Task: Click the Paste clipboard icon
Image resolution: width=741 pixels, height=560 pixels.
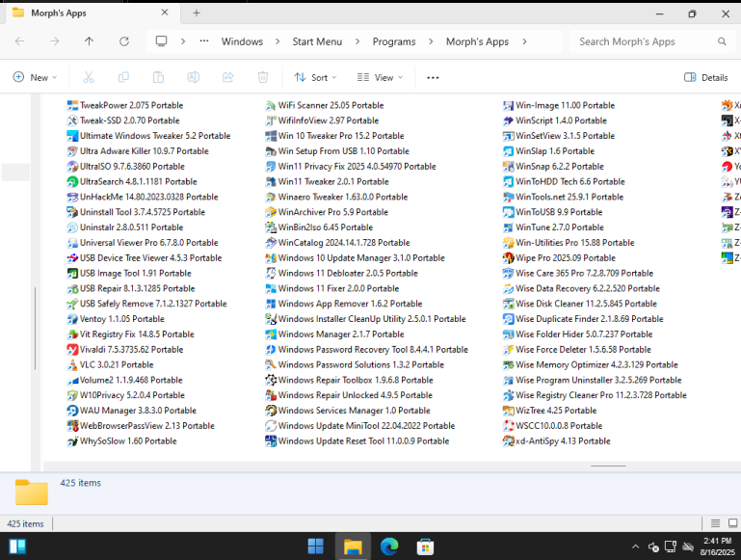Action: pyautogui.click(x=158, y=77)
